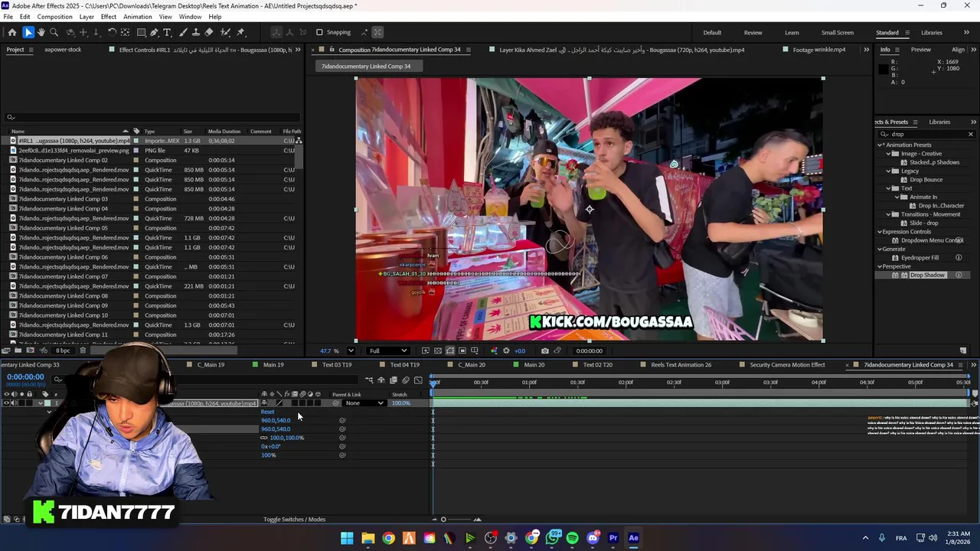Click the graph editor icon in timeline
The image size is (980, 551).
(x=418, y=380)
